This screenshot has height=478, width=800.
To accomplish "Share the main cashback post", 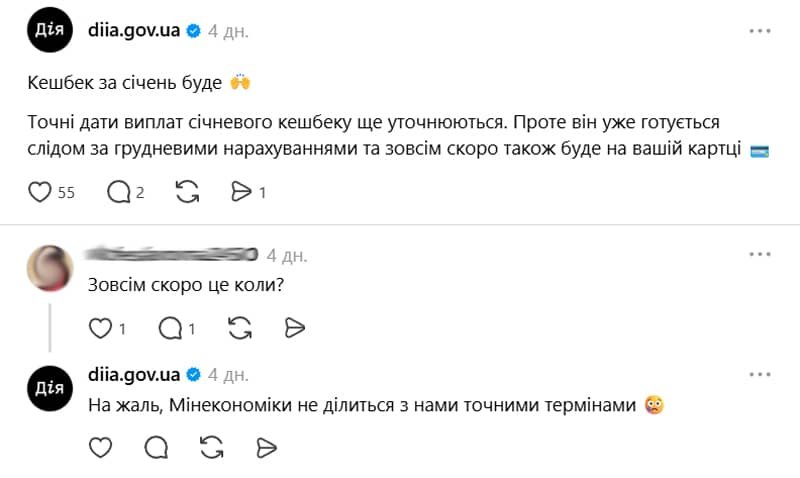I will 241,192.
